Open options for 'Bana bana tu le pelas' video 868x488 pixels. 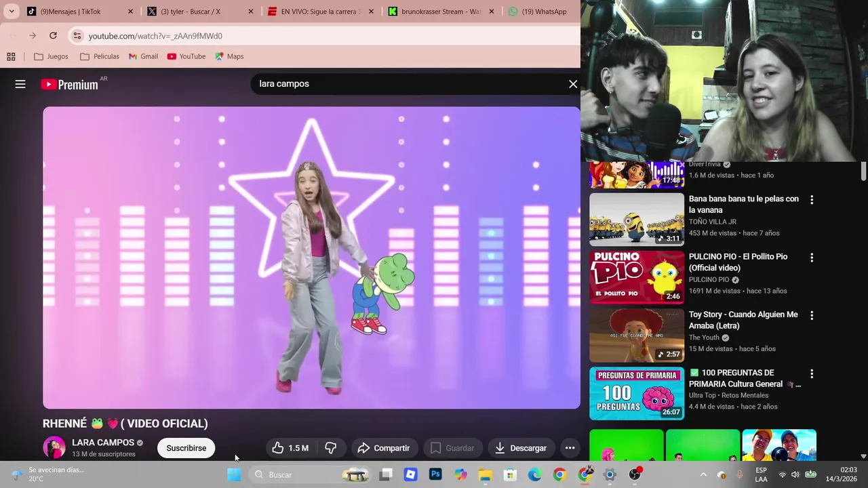[812, 200]
